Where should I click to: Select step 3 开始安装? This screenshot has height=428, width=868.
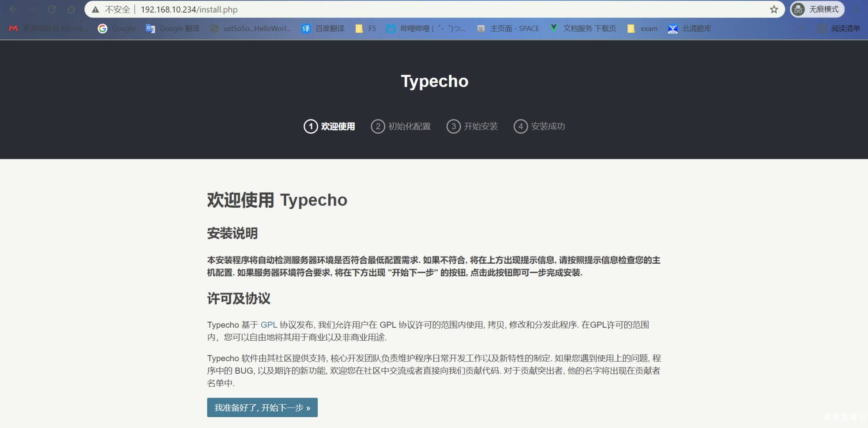(472, 126)
